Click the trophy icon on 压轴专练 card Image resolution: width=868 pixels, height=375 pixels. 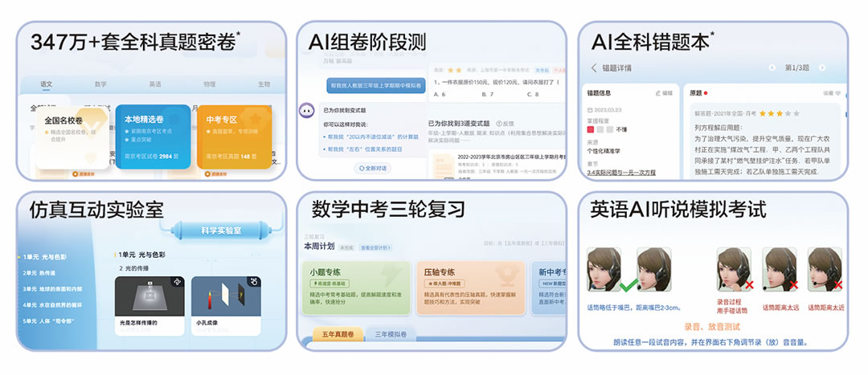tap(509, 275)
